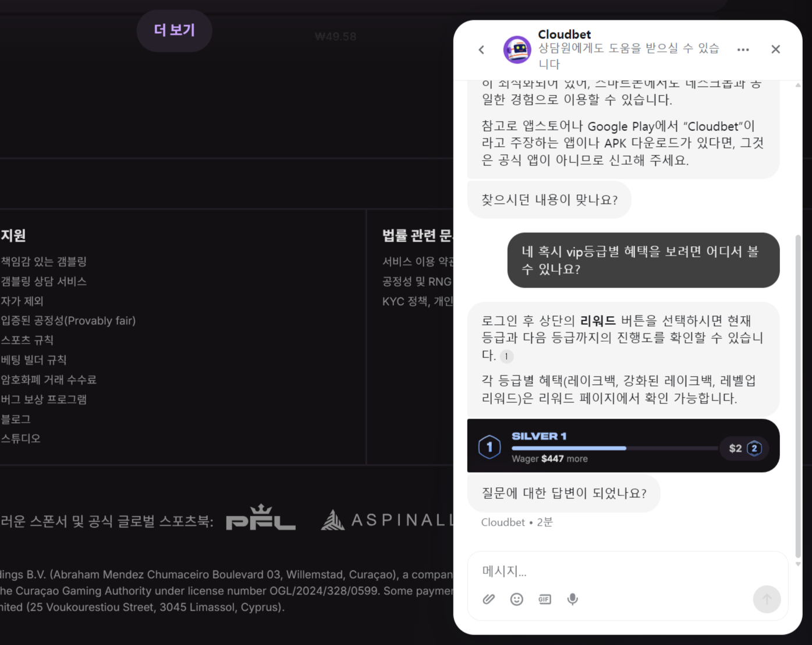
Task: Click the Google Play app warning message
Action: coord(623,143)
